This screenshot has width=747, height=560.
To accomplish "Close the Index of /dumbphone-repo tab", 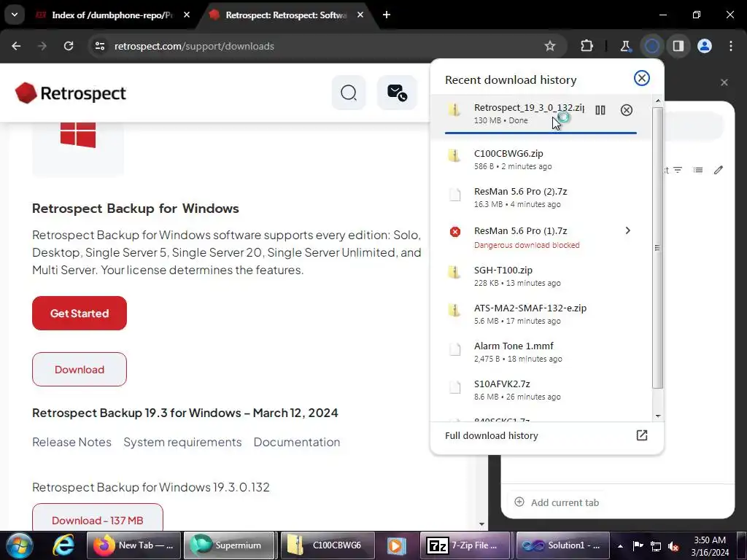I will click(187, 15).
